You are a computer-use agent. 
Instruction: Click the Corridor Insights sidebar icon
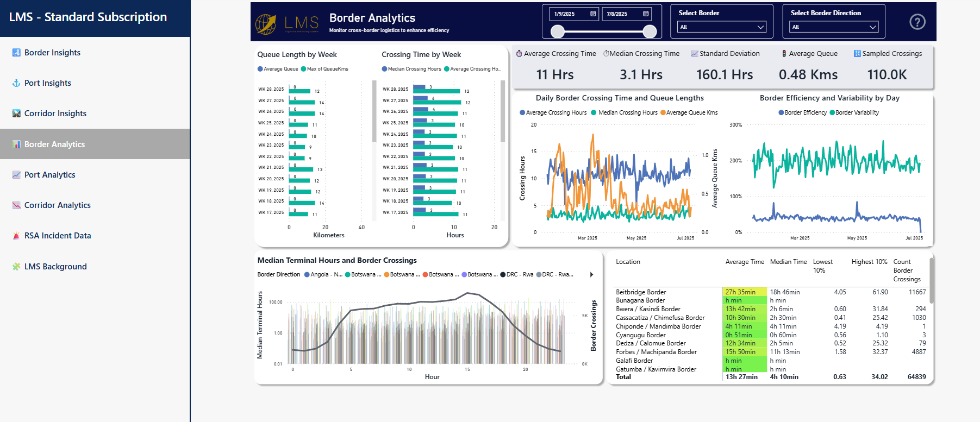(x=16, y=114)
